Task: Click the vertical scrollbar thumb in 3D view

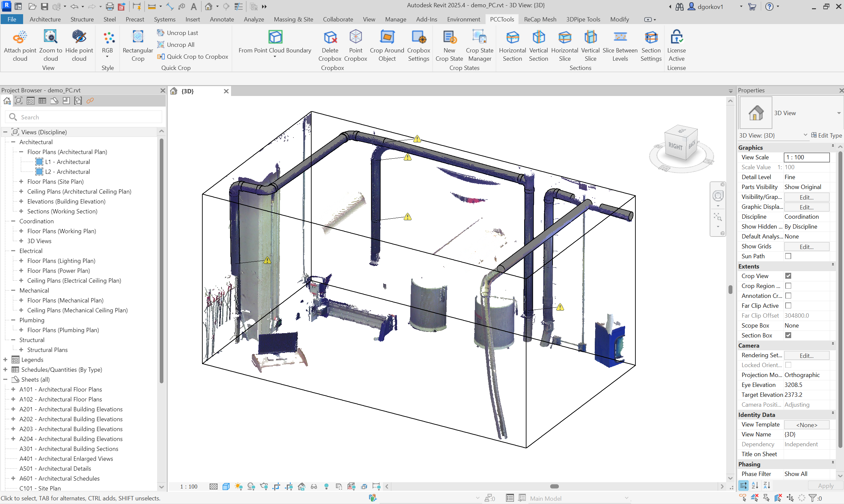Action: (x=730, y=289)
